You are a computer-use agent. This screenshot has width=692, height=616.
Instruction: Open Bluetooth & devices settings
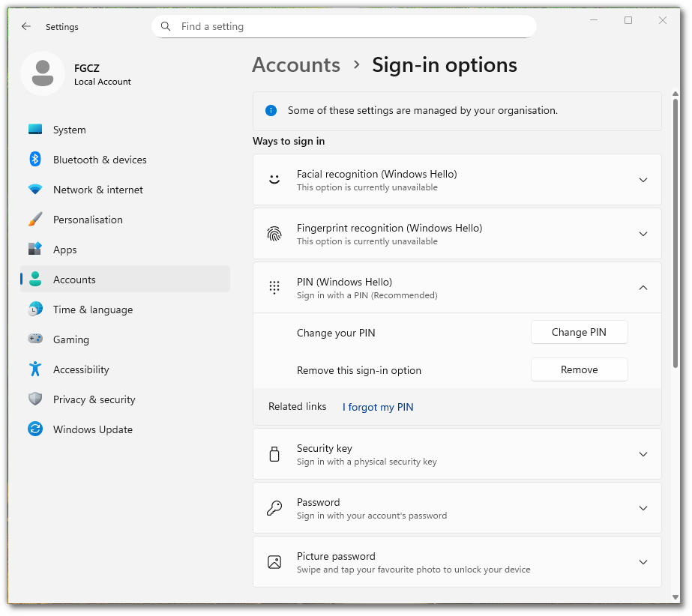(x=125, y=160)
